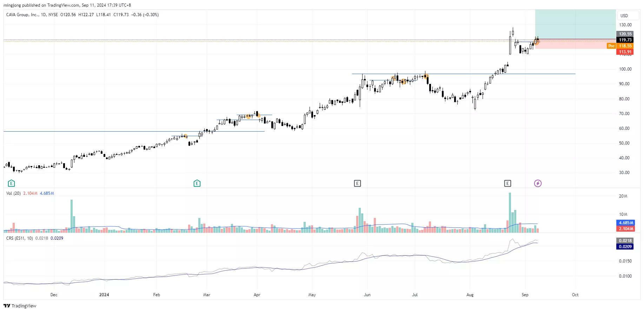Click the blue 4.685M volume axis tag
The image size is (644, 312).
click(x=626, y=223)
